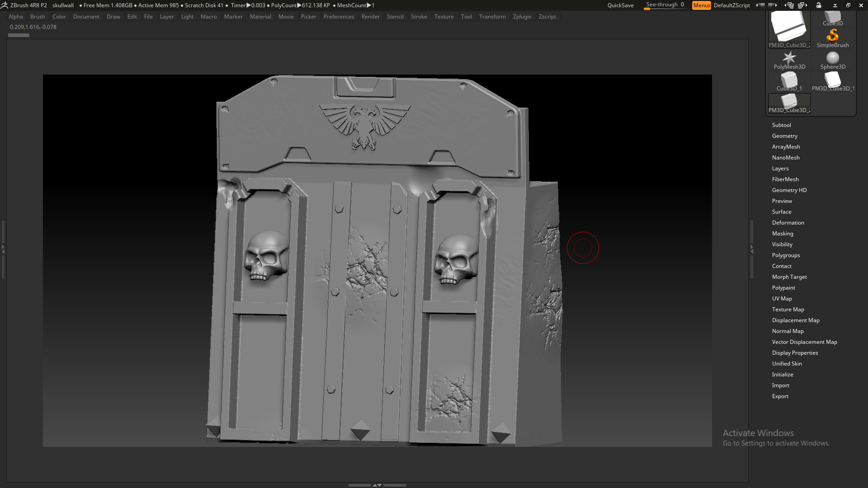Select the Sphere3D tool
This screenshot has height=488, width=868.
(832, 60)
